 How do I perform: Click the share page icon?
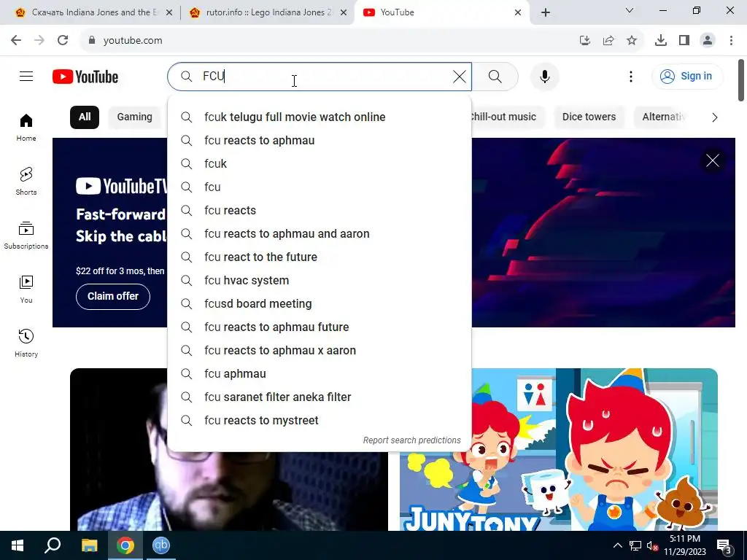tap(608, 41)
